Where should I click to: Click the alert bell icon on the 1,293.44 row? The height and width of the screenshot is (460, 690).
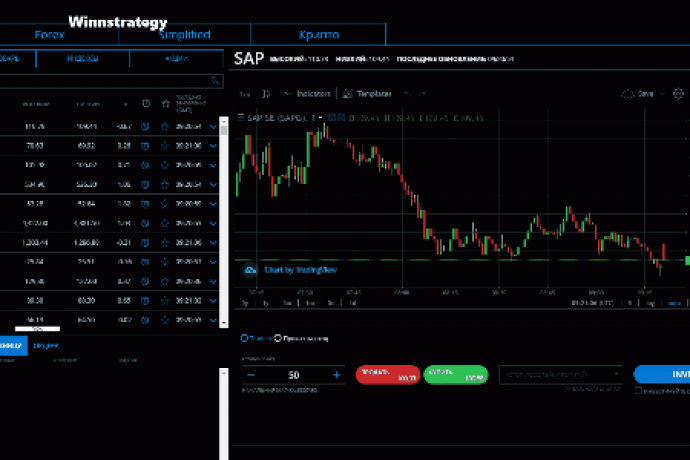click(x=145, y=243)
